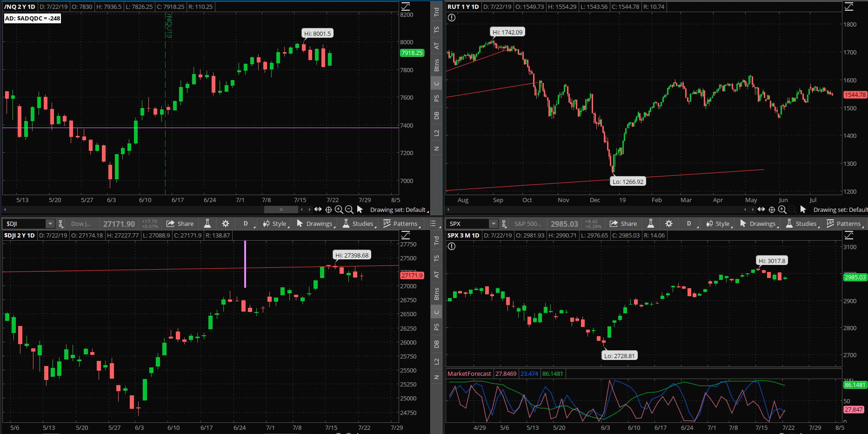The width and height of the screenshot is (868, 434).
Task: Toggle the C sidebar tab beside $DJI chart
Action: point(436,312)
